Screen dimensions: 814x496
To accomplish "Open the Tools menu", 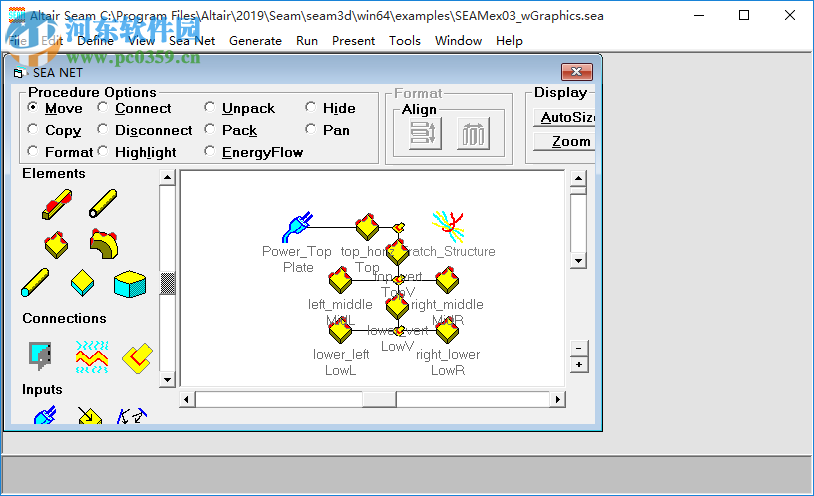I will pos(405,41).
